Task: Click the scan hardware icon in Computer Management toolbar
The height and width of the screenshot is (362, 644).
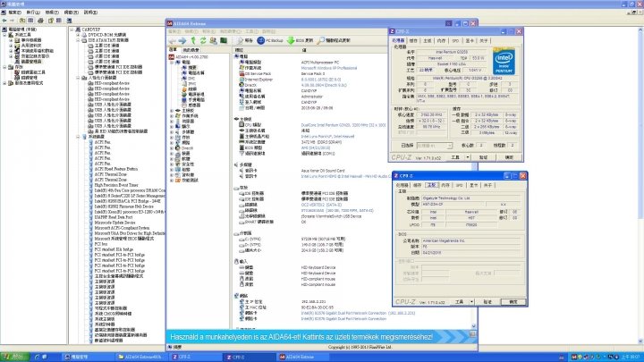Action: coord(69,21)
